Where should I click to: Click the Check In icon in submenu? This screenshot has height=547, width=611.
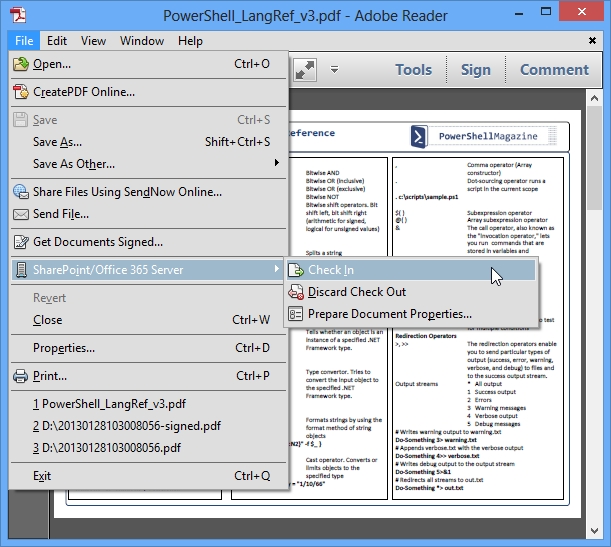[x=296, y=270]
